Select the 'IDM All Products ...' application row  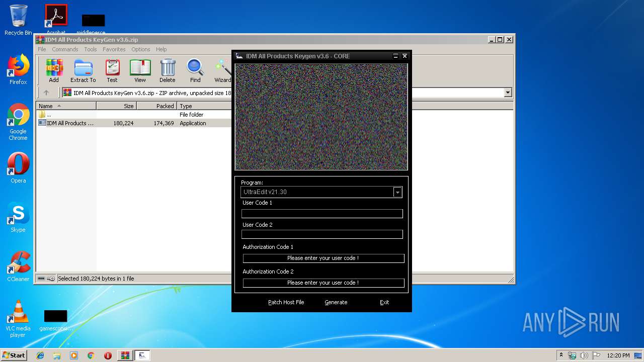pos(134,123)
